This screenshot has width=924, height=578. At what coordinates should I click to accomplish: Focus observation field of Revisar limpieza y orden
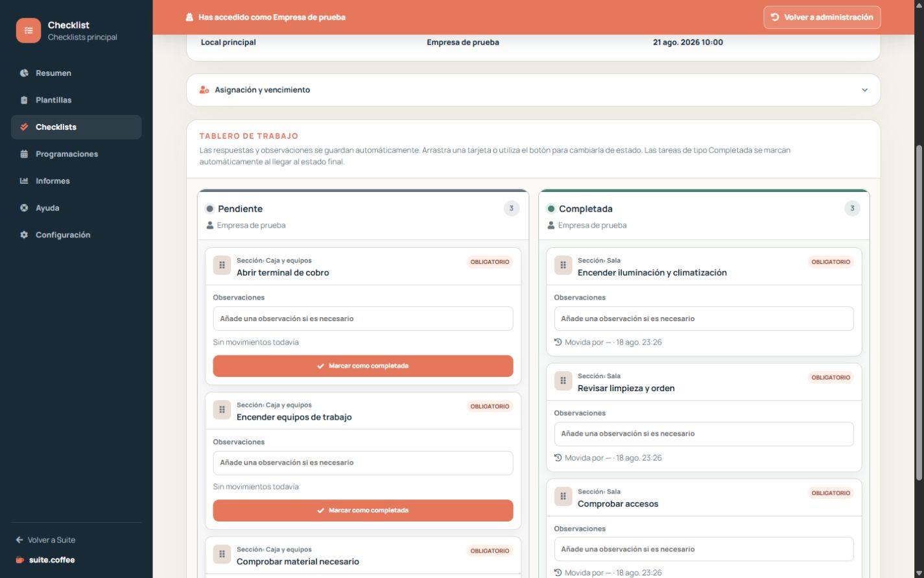tap(704, 434)
